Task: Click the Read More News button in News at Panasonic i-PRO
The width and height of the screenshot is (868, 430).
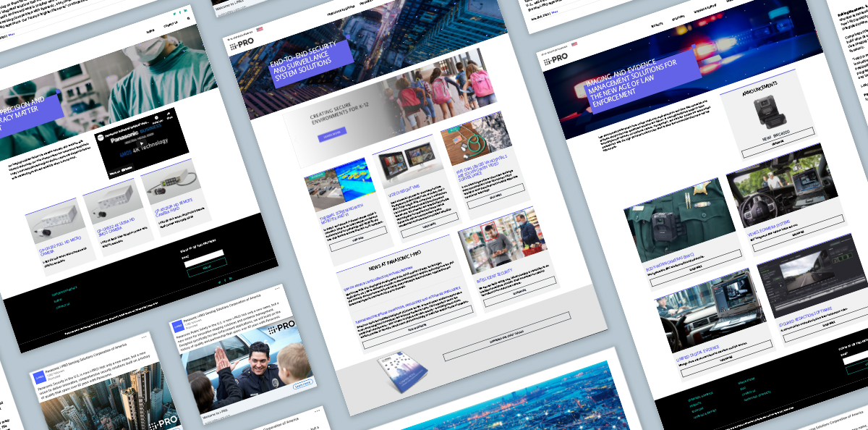Action: click(x=417, y=328)
